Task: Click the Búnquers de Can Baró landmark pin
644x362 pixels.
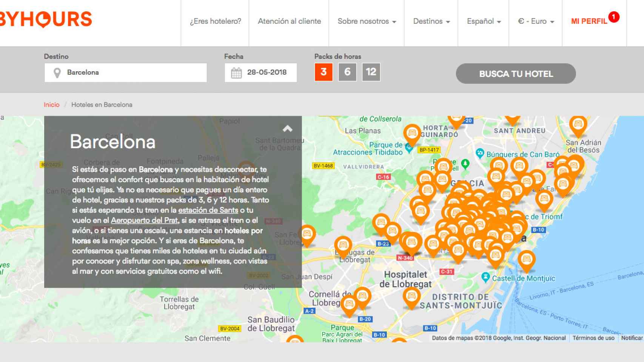Action: (x=480, y=153)
